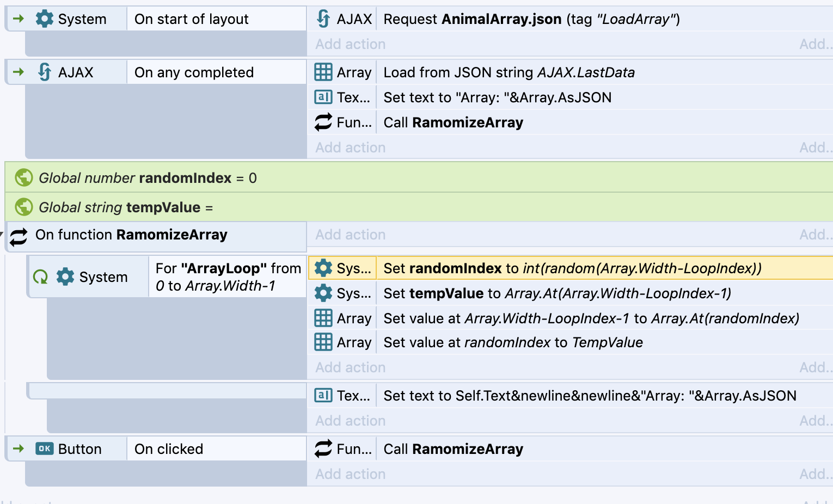833x504 pixels.
Task: Click the empty condition block beside the Self.Text action
Action: pos(167,391)
